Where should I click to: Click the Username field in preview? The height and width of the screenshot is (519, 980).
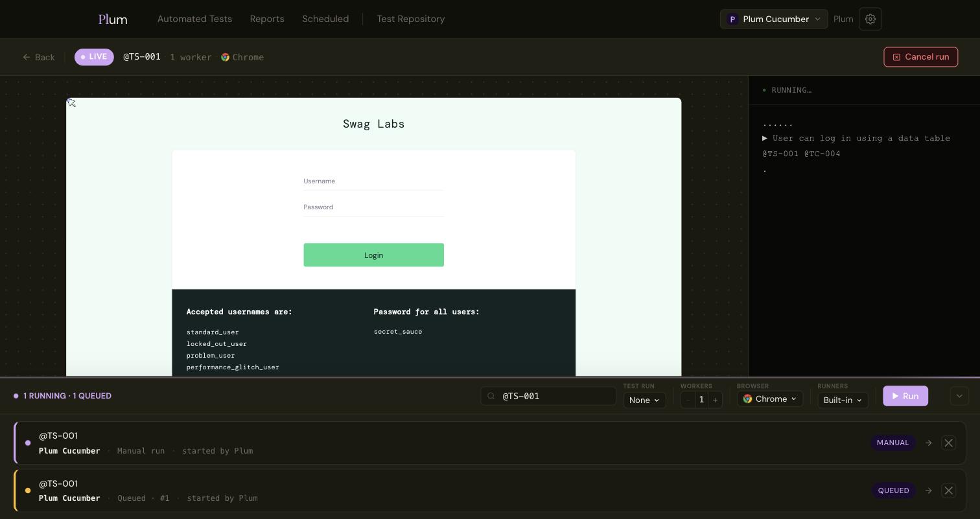pyautogui.click(x=373, y=182)
